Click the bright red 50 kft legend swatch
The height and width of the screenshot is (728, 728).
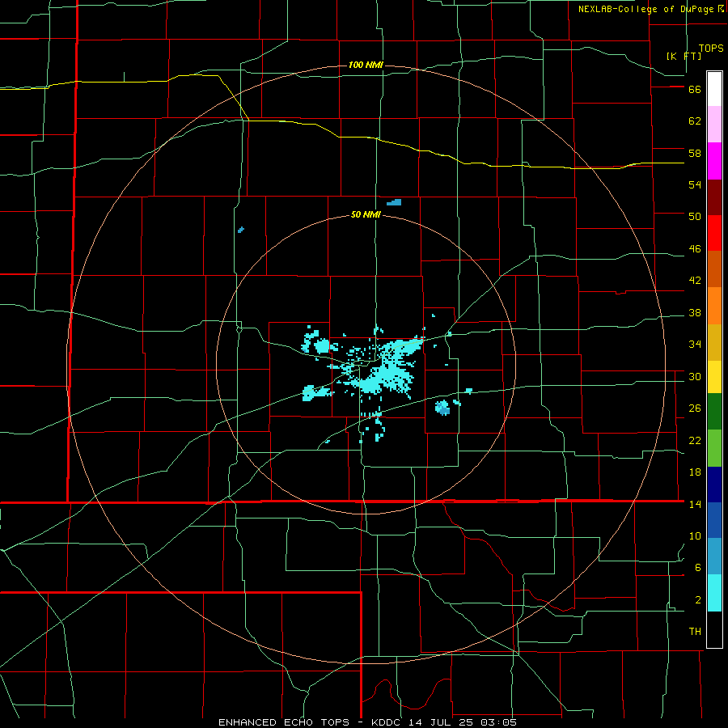tap(714, 233)
